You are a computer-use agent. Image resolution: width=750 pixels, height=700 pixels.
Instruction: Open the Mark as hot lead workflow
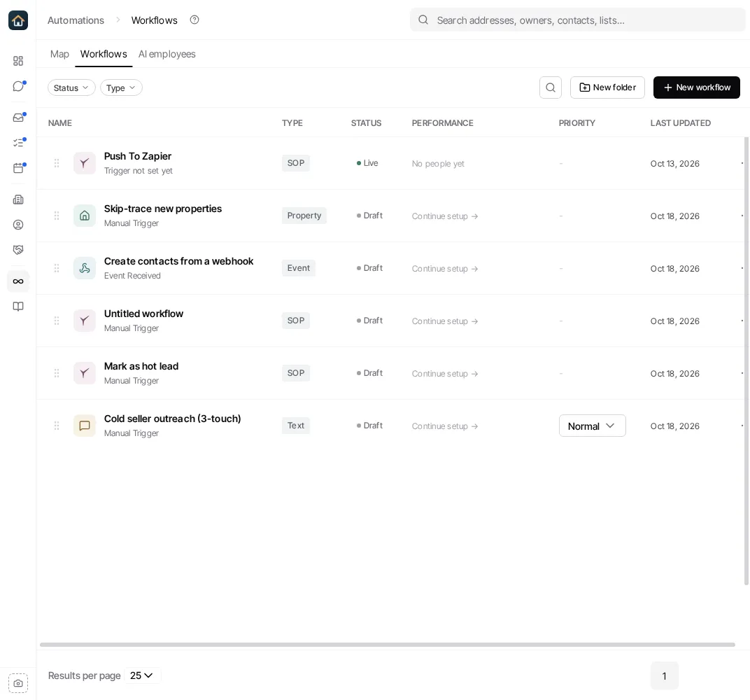[141, 366]
